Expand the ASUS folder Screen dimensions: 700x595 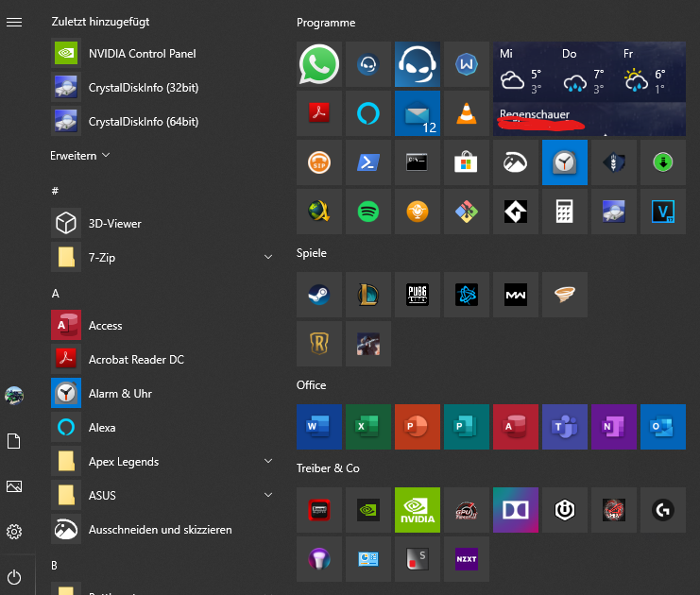coord(268,495)
